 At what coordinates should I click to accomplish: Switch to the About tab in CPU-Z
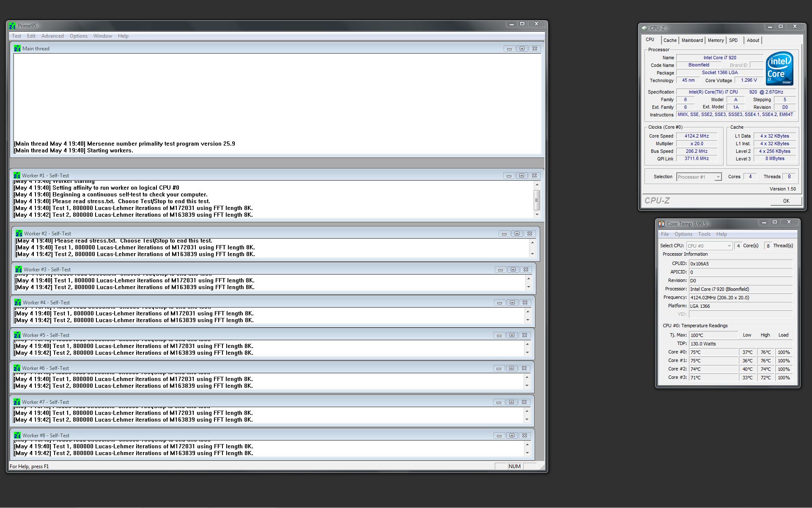[753, 40]
